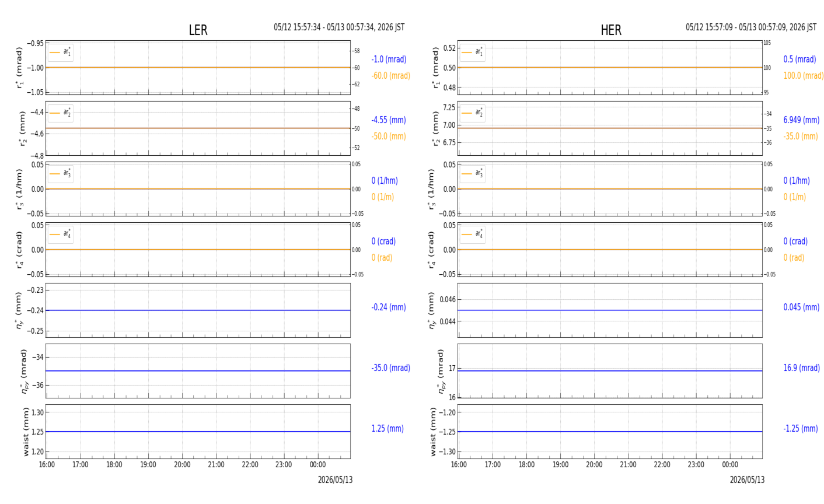Click the HER 6.949 (mm) value
Screen dimensions: 824x504
click(801, 120)
